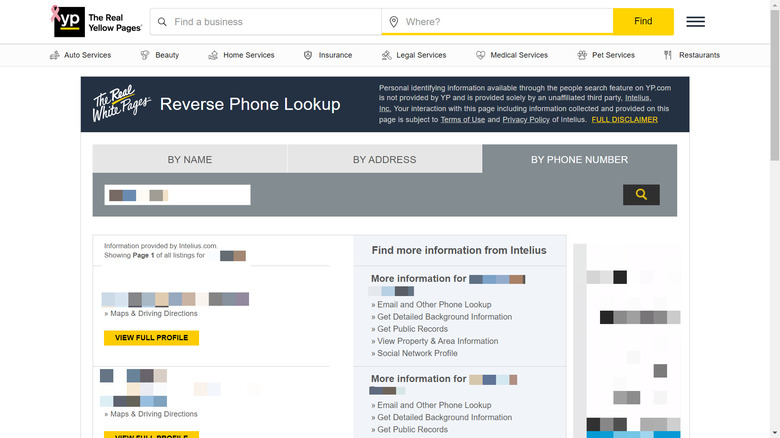Click the Information provided by Intelius.com text

[160, 246]
